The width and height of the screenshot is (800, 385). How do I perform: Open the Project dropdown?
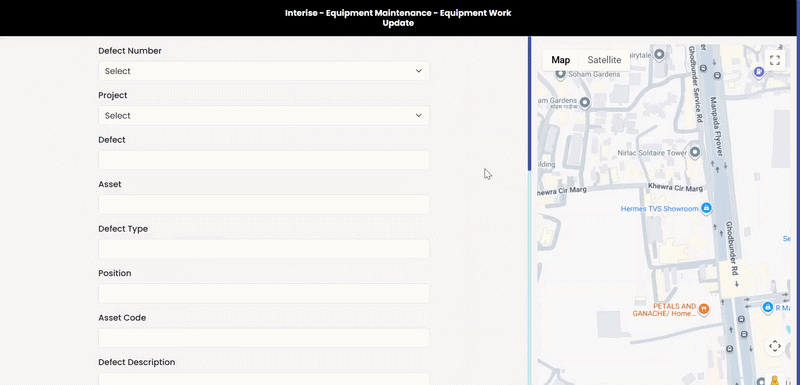coord(264,116)
